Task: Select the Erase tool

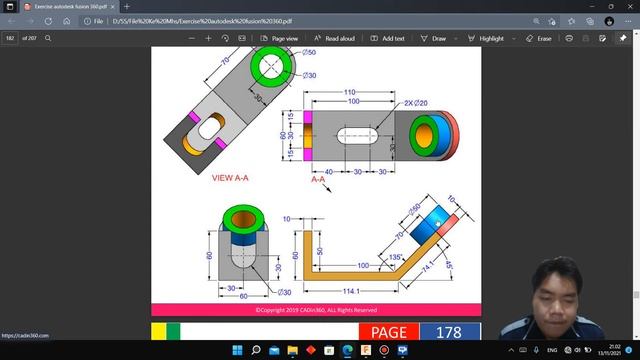Action: 539,38
